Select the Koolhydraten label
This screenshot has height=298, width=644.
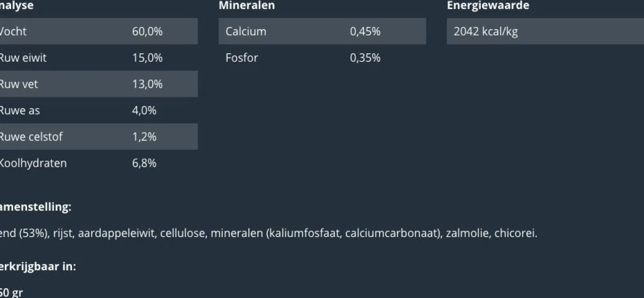point(33,163)
